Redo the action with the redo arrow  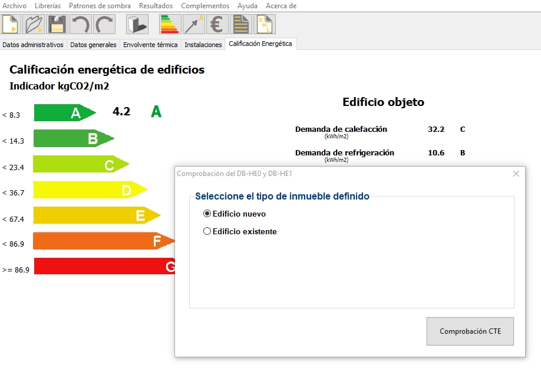(104, 25)
